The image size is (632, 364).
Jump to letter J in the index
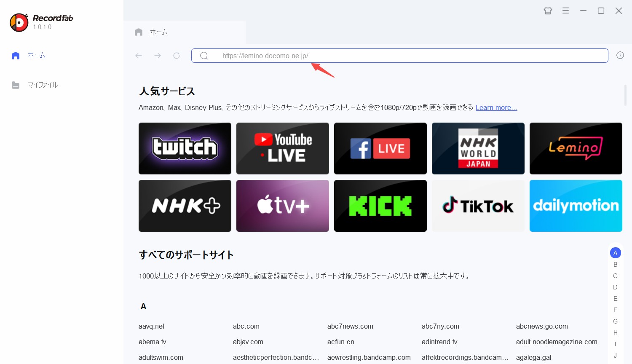coord(616,356)
